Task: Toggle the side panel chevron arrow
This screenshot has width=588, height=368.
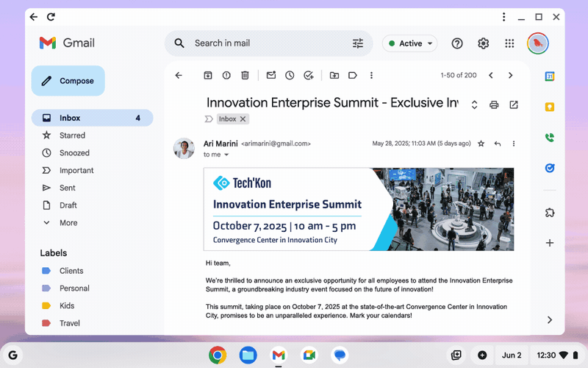Action: (x=550, y=319)
